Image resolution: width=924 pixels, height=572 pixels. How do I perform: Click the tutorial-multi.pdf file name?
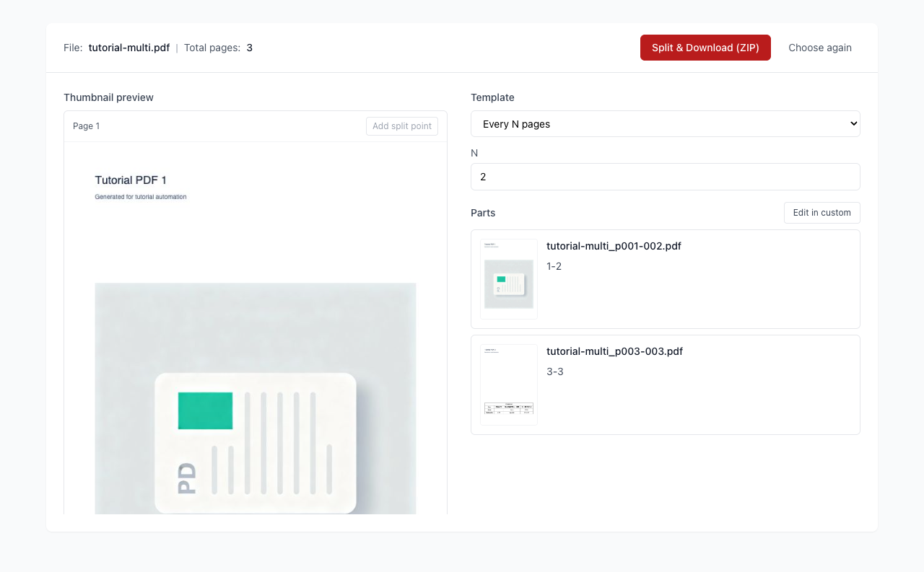(129, 48)
